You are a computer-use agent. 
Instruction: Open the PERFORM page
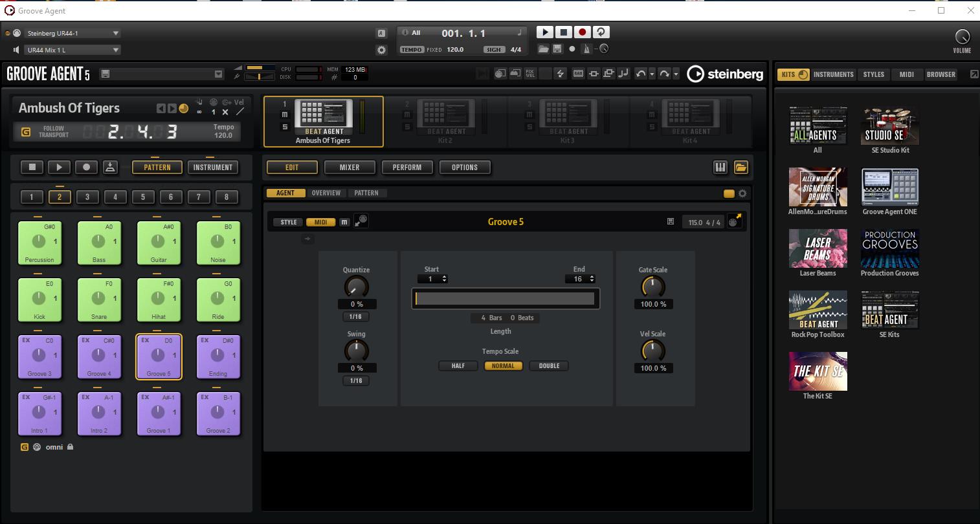click(x=407, y=168)
